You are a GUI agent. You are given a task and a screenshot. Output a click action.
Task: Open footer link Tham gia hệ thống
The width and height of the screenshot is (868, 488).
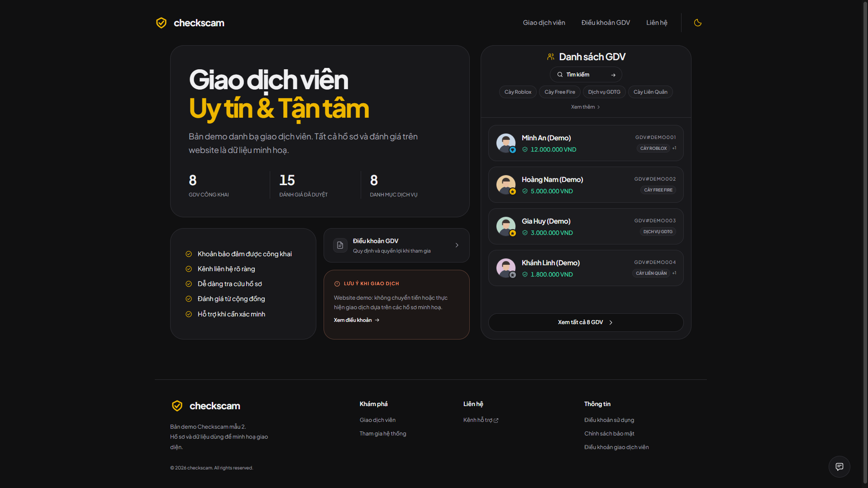click(x=383, y=434)
